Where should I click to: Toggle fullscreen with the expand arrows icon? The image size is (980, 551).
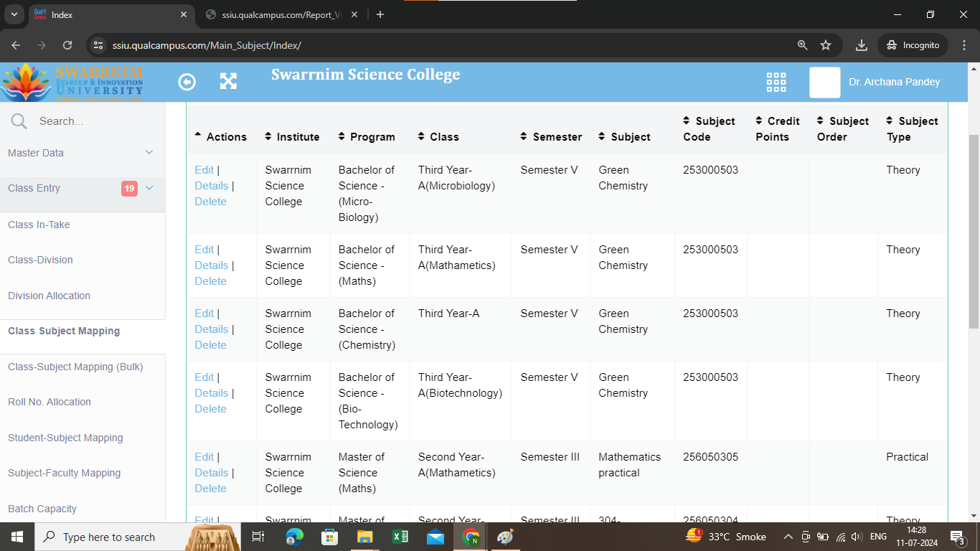(x=228, y=81)
